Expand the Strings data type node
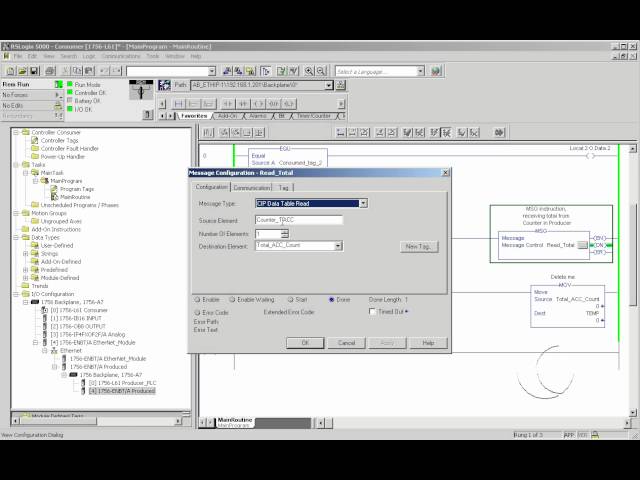640x480 pixels. pyautogui.click(x=26, y=253)
